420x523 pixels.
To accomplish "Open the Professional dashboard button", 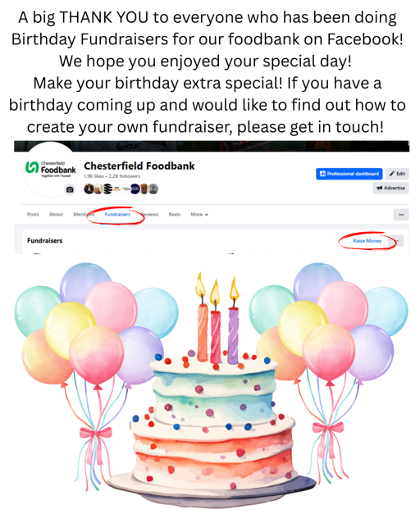I will pyautogui.click(x=349, y=174).
